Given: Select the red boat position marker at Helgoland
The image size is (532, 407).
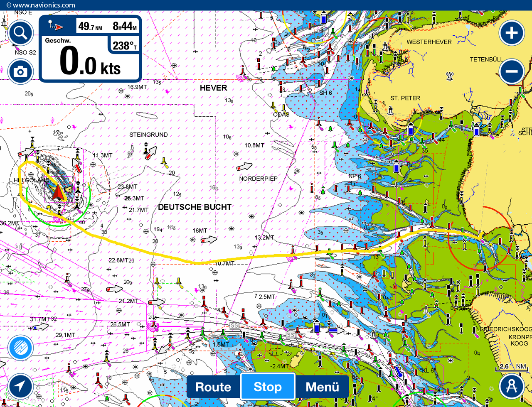Looking at the screenshot, I should click(58, 193).
